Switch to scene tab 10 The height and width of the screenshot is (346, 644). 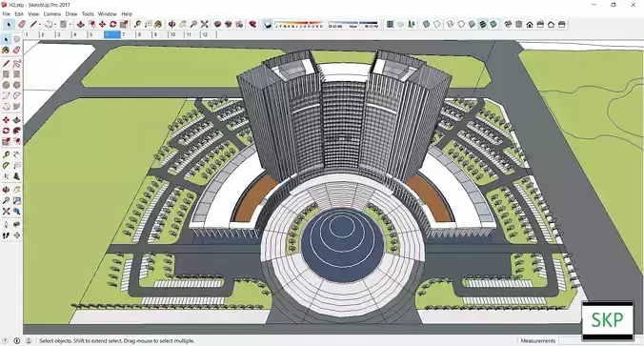point(177,35)
